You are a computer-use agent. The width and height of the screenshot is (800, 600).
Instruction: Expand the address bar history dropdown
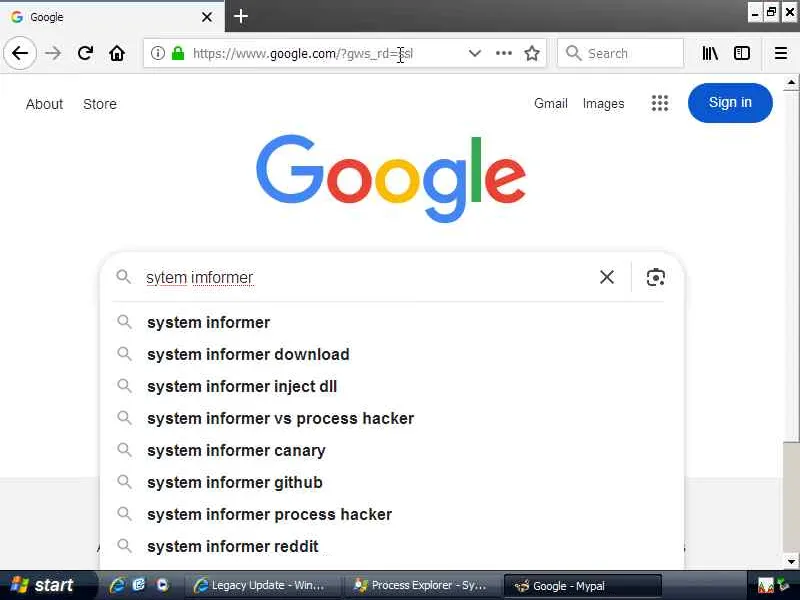pyautogui.click(x=475, y=53)
